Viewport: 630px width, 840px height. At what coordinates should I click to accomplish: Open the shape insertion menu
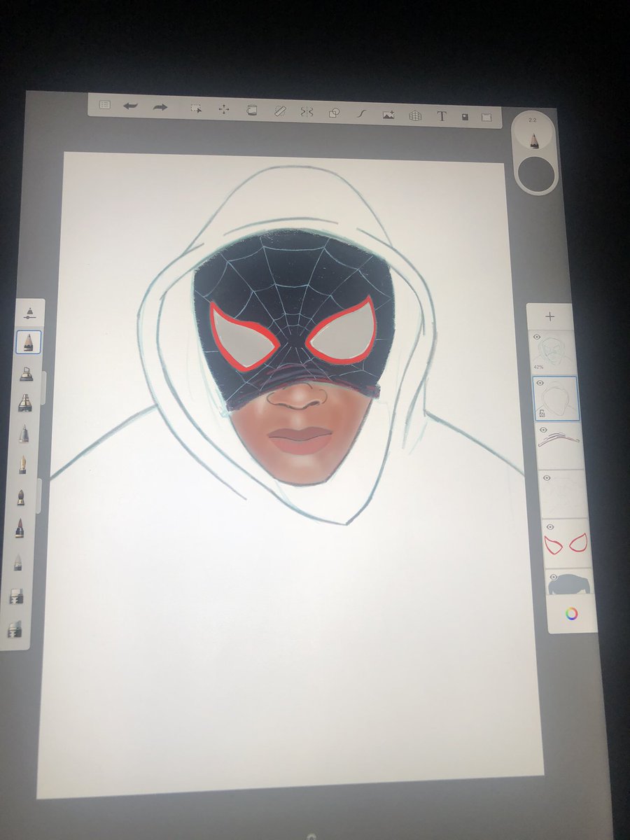(335, 111)
